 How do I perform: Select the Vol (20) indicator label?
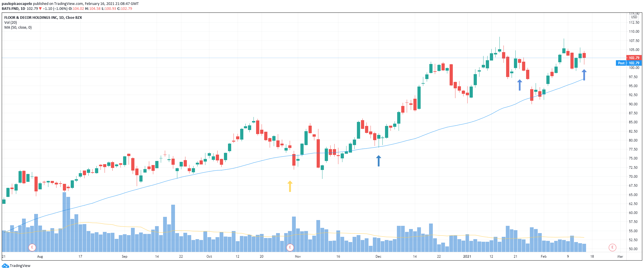click(10, 23)
